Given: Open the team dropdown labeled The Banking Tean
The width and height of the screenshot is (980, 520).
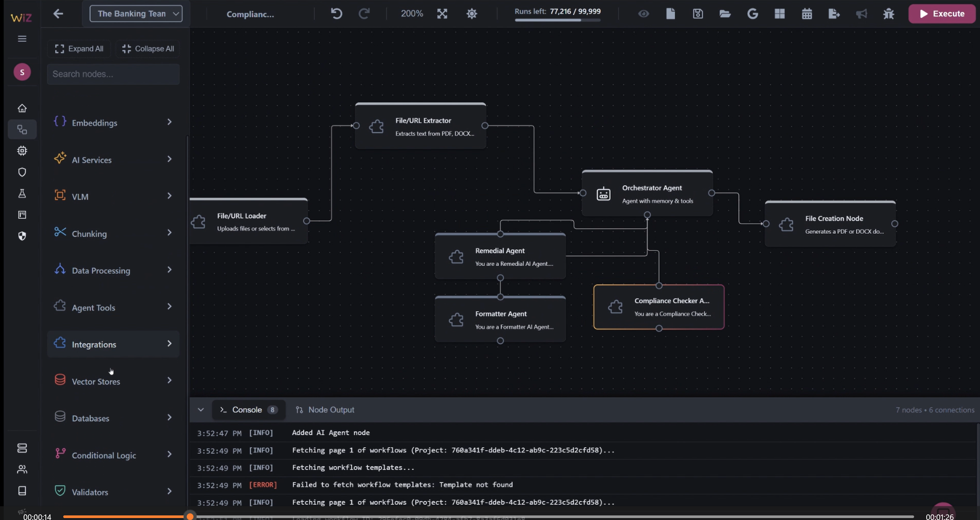Looking at the screenshot, I should click(136, 13).
